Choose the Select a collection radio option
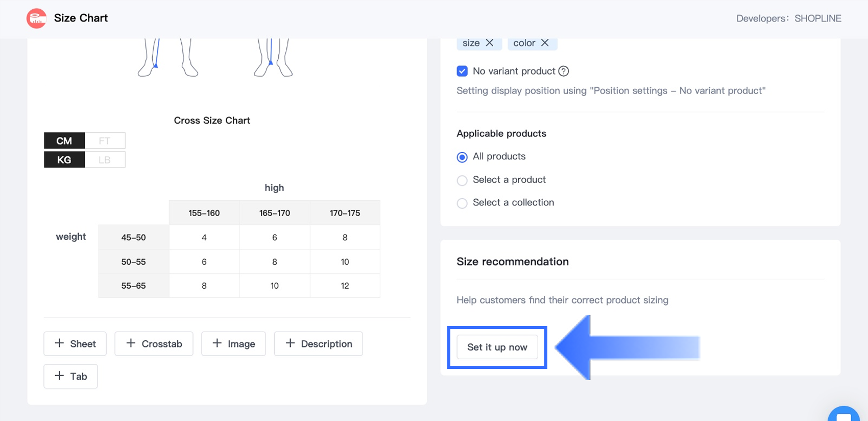 [462, 203]
